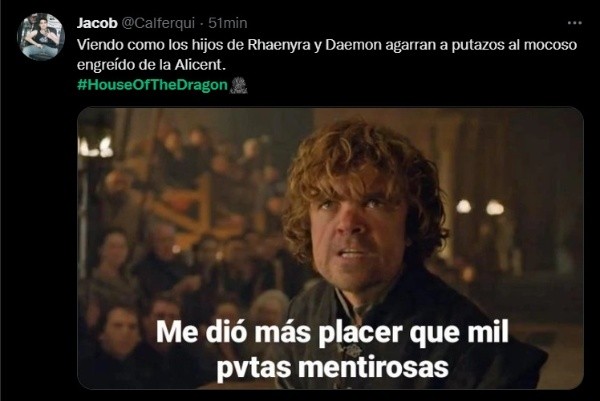The width and height of the screenshot is (600, 401).
Task: Open Jacob's profile picture avatar
Action: pyautogui.click(x=41, y=37)
